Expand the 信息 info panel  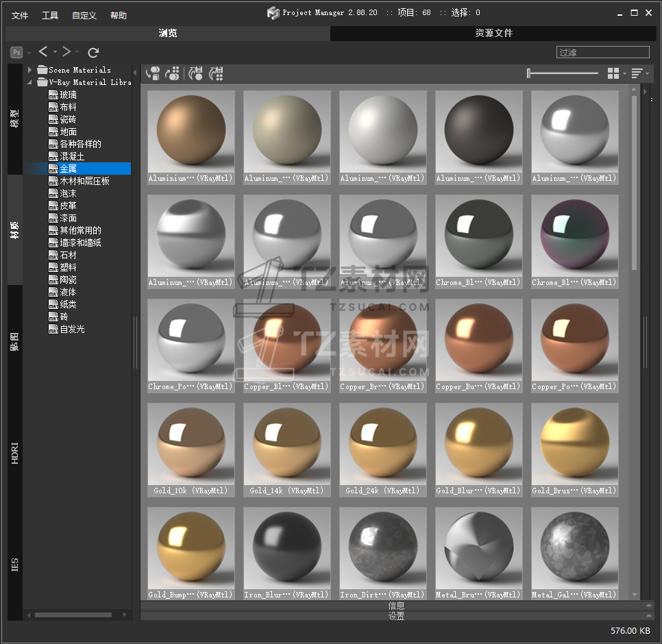click(x=396, y=606)
